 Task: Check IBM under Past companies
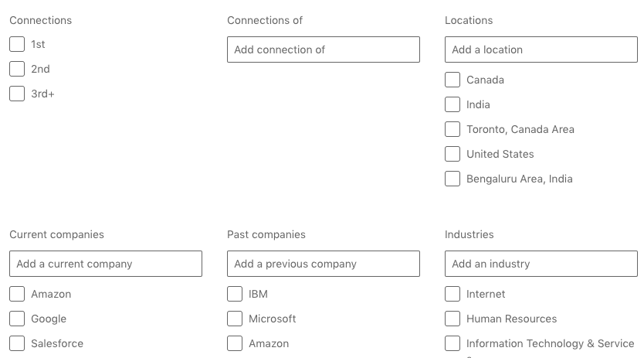pyautogui.click(x=235, y=294)
